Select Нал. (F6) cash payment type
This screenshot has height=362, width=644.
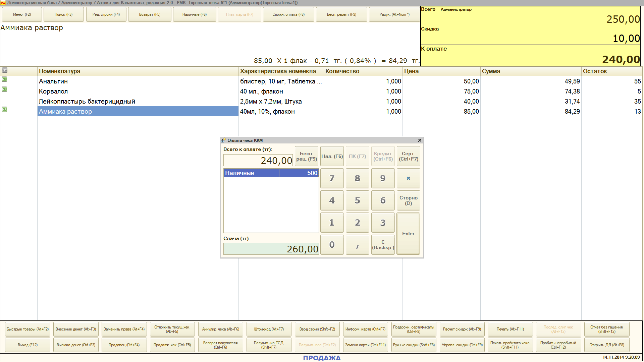click(332, 156)
